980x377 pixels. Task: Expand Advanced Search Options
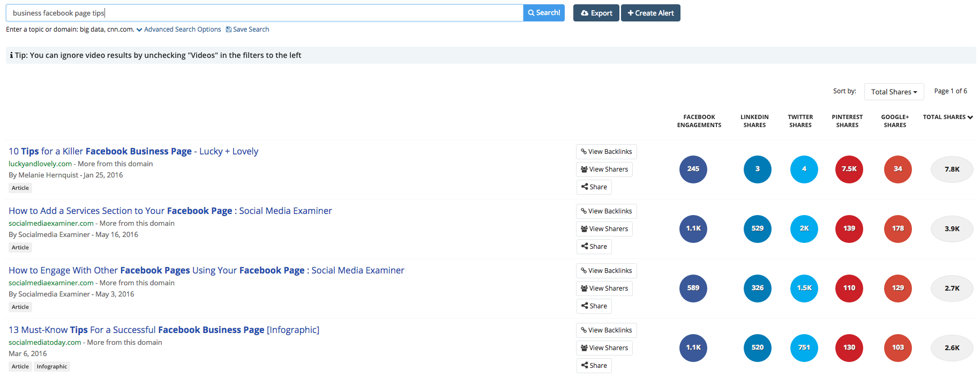tap(179, 29)
